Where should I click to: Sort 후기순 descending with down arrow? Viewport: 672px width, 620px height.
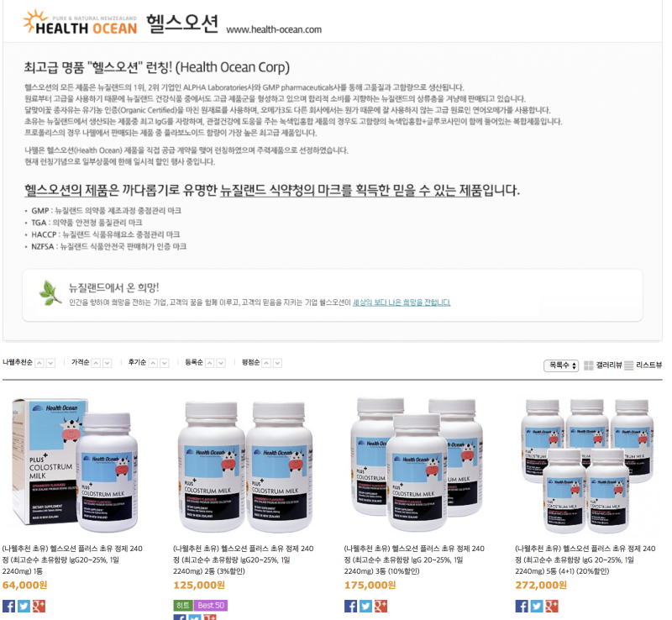point(164,363)
